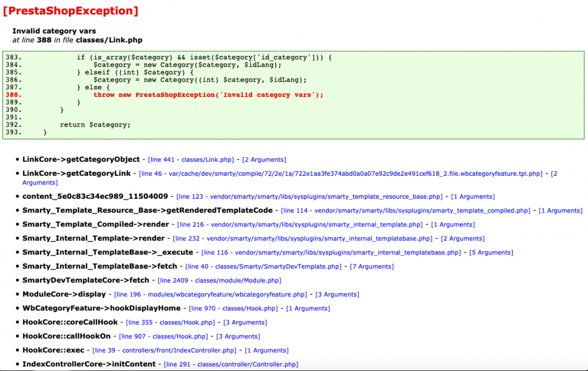Click the ModuleCore->display trace entry

tap(64, 294)
